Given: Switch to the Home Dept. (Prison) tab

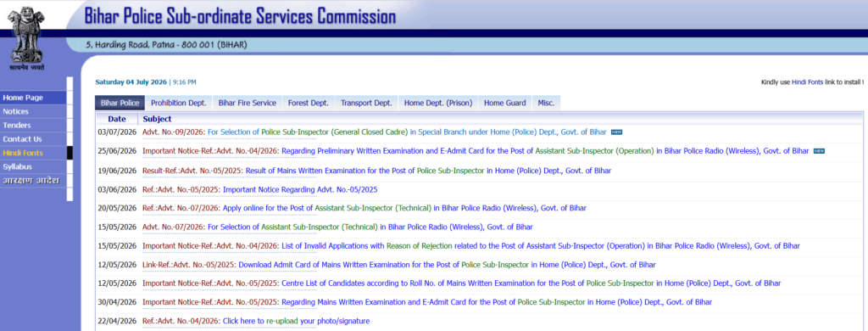Looking at the screenshot, I should click(x=438, y=103).
